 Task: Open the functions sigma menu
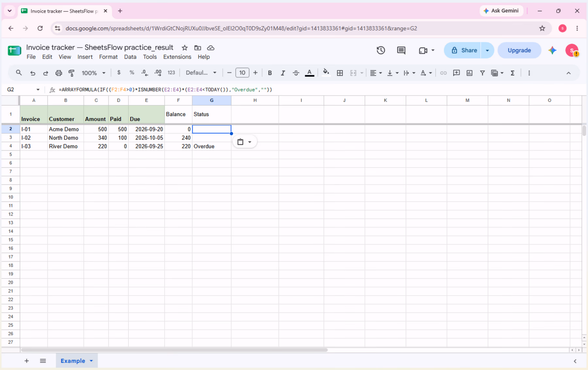point(513,73)
